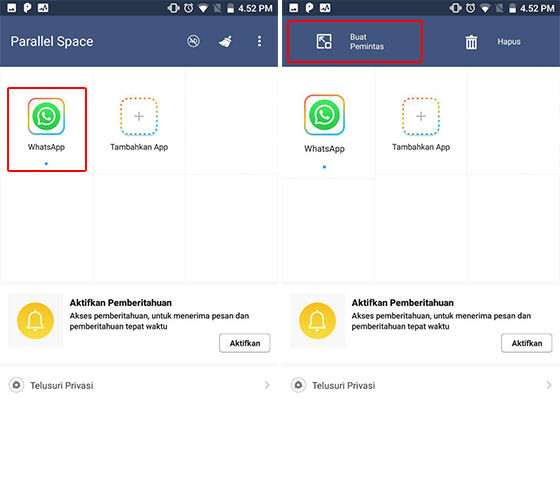560x494 pixels.
Task: Tap the broom cleaner icon in left header
Action: coord(225,41)
